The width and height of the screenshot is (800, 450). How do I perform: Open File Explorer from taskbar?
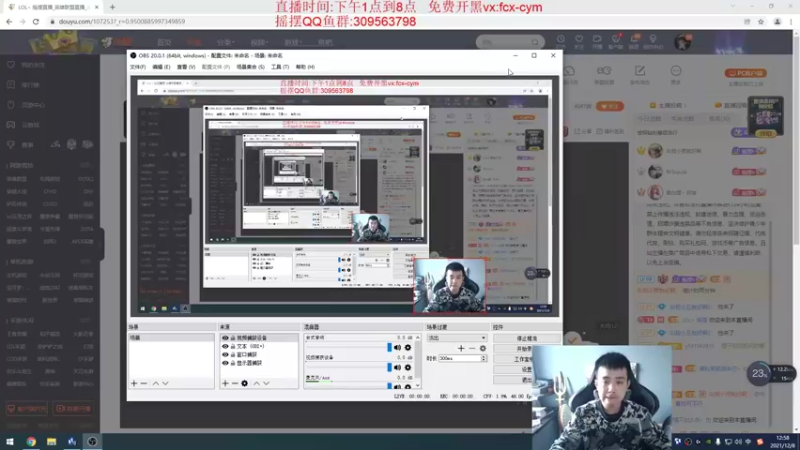click(x=52, y=441)
